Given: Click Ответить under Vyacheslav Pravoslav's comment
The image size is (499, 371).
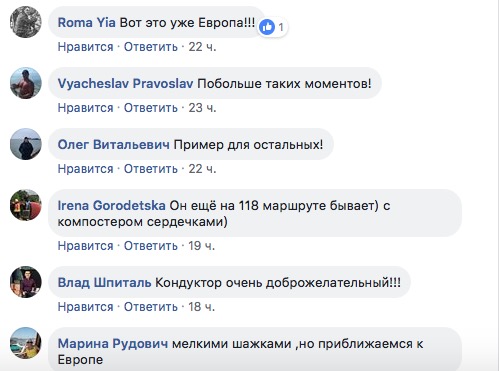Looking at the screenshot, I should pos(151,108).
